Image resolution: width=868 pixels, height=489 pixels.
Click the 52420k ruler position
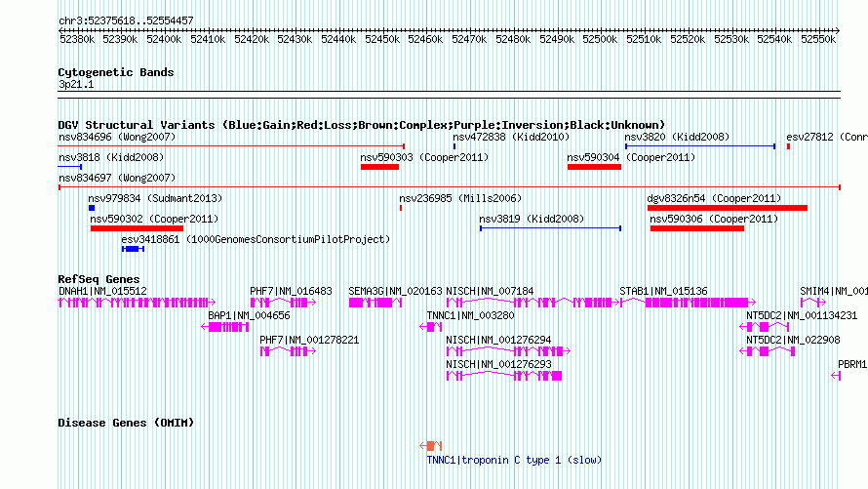[252, 39]
